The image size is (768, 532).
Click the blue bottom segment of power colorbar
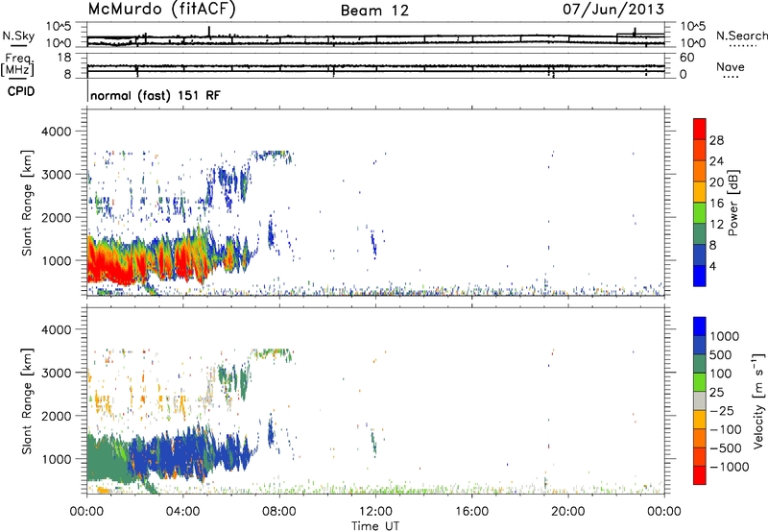click(700, 277)
